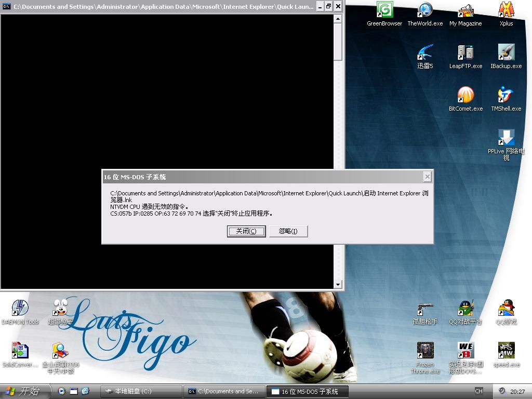532x399 pixels.
Task: Click the system tray icon beside clock
Action: 502,391
